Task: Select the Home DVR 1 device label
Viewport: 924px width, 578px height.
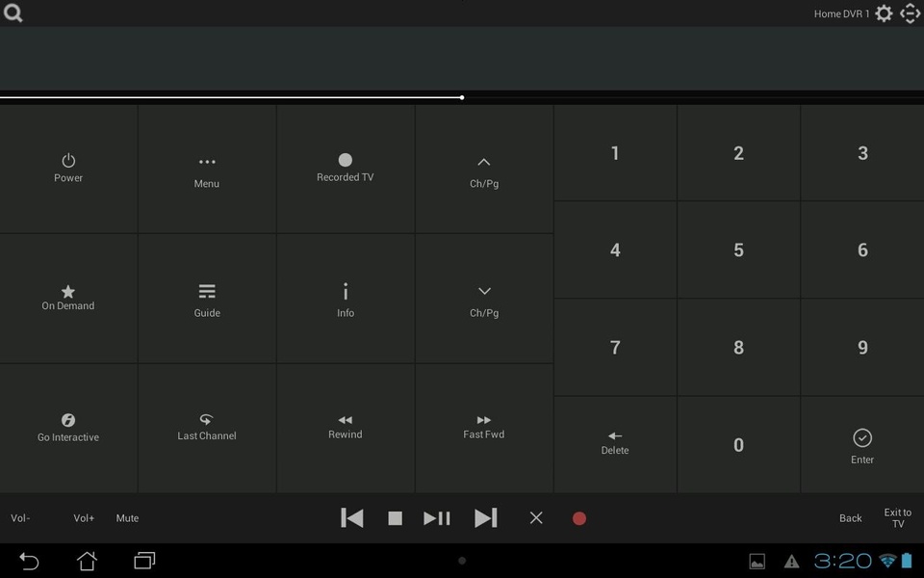Action: (841, 13)
